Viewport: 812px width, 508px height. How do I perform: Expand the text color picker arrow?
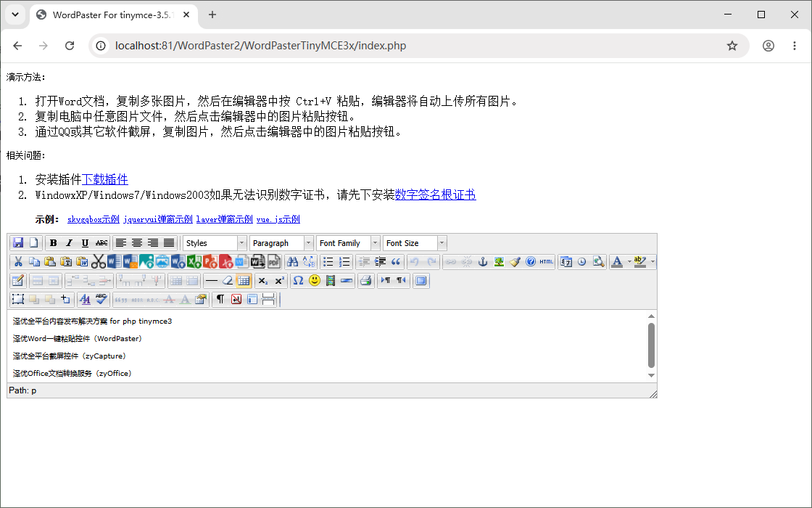point(629,262)
